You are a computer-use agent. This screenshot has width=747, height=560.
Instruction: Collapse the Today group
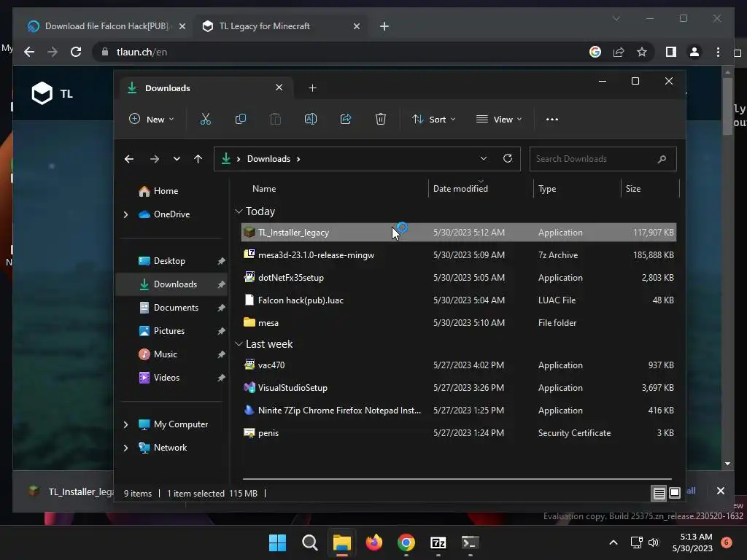click(239, 211)
